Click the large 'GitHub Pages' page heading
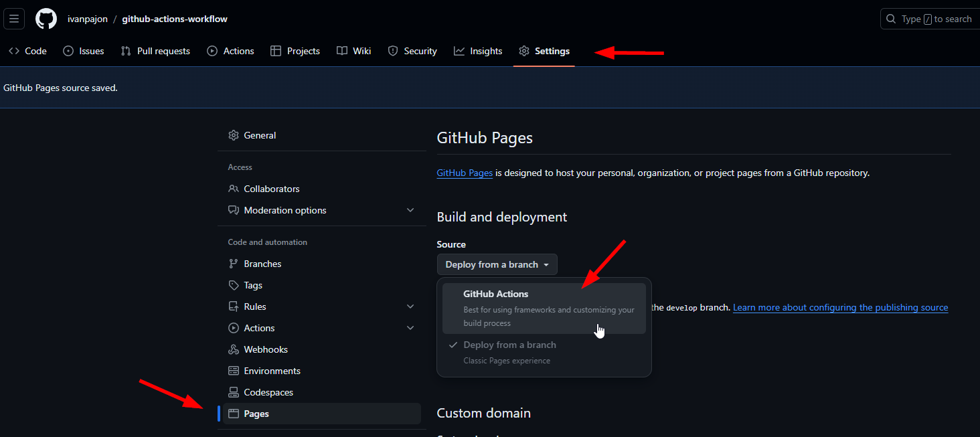This screenshot has width=980, height=437. click(x=485, y=138)
